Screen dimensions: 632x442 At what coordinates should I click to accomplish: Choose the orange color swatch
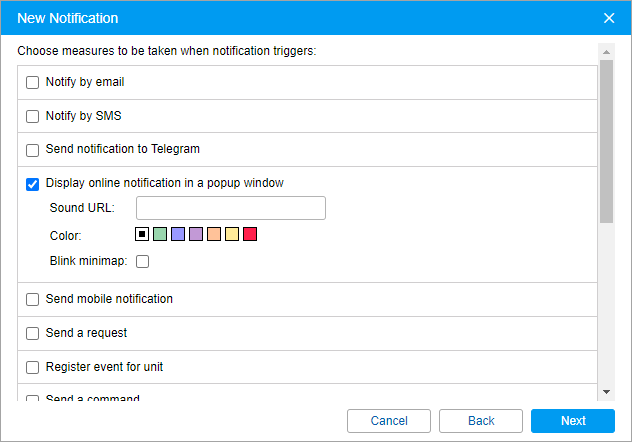click(x=214, y=234)
